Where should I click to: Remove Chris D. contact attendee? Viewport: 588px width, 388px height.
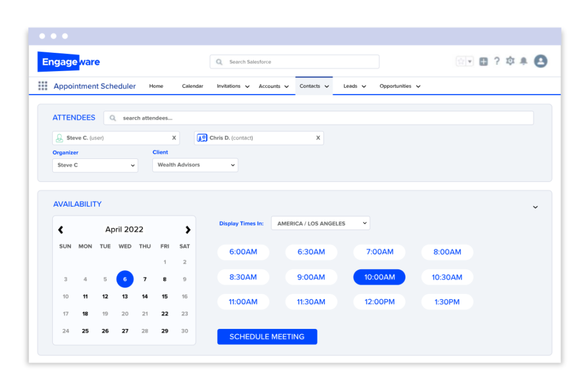pos(318,138)
